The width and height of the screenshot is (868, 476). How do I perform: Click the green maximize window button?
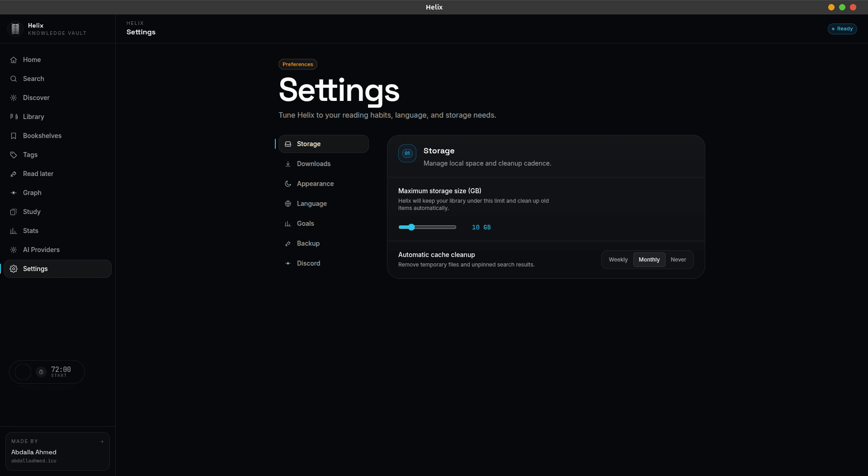coord(842,7)
